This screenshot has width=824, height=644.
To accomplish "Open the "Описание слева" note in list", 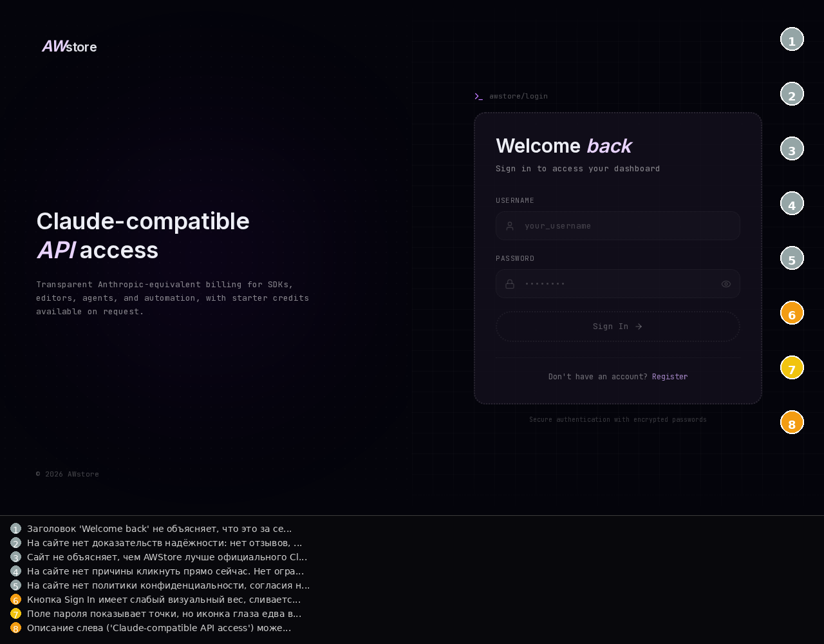I will pos(158,628).
